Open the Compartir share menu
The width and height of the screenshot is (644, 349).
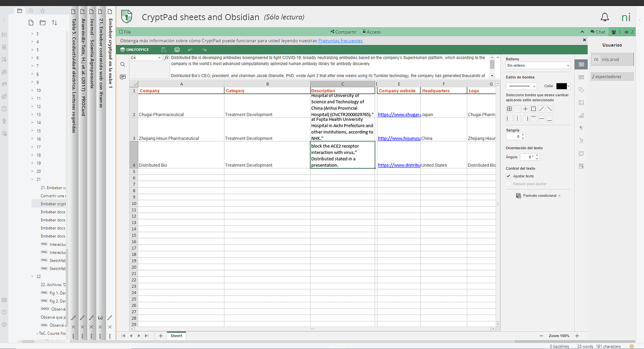[343, 32]
